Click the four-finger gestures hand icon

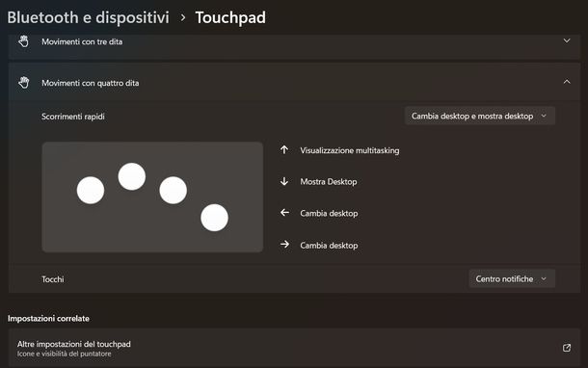pyautogui.click(x=24, y=83)
